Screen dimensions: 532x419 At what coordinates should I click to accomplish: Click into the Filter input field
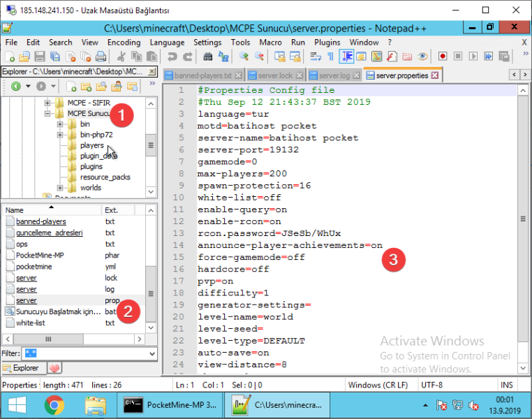point(84,354)
